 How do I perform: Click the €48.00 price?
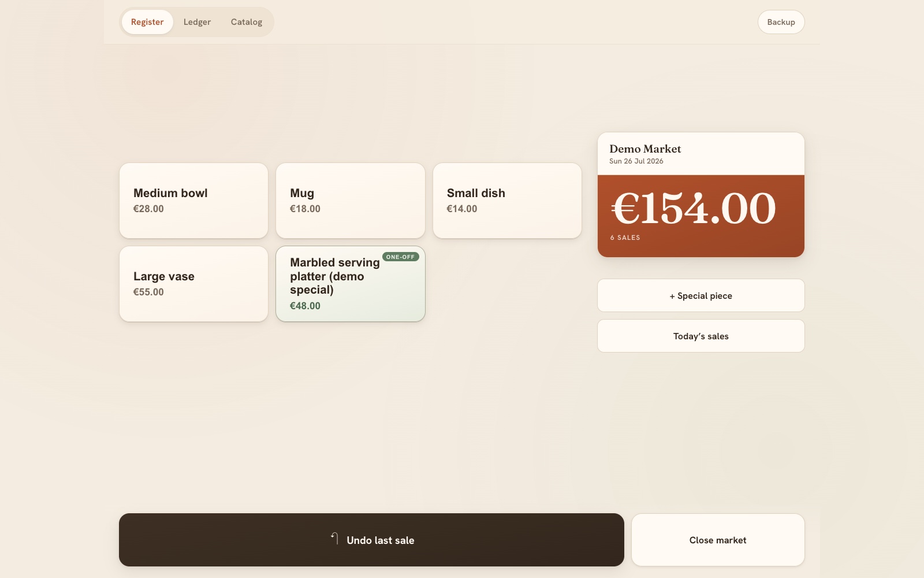point(305,306)
